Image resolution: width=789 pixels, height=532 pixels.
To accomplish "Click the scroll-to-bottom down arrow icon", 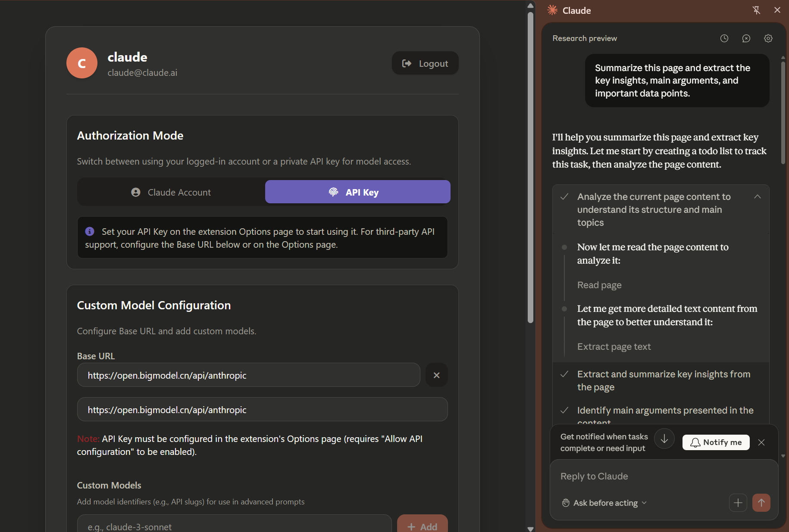I will click(x=664, y=439).
